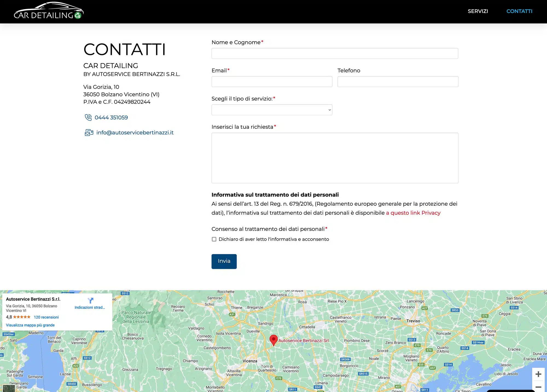This screenshot has width=547, height=392.
Task: Click the phone icon beside 0444 351059
Action: coord(88,117)
